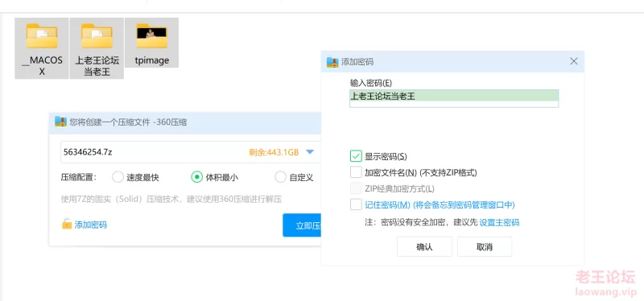Click the orange padlock icon beside 添加密码
The image size is (644, 301).
tap(67, 225)
